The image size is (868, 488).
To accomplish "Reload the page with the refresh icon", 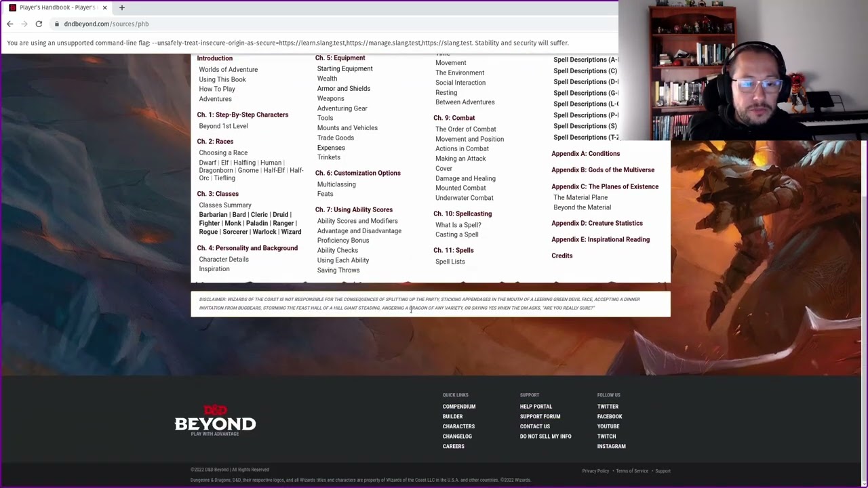I will coord(39,24).
